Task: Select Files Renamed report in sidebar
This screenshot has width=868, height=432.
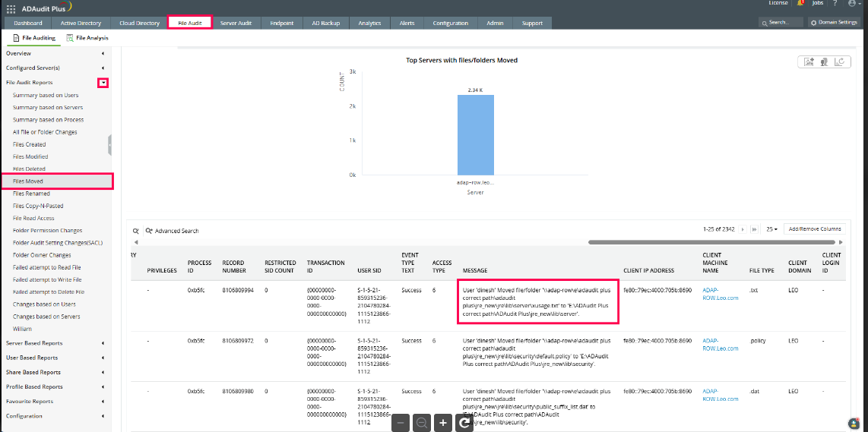Action: [x=31, y=194]
